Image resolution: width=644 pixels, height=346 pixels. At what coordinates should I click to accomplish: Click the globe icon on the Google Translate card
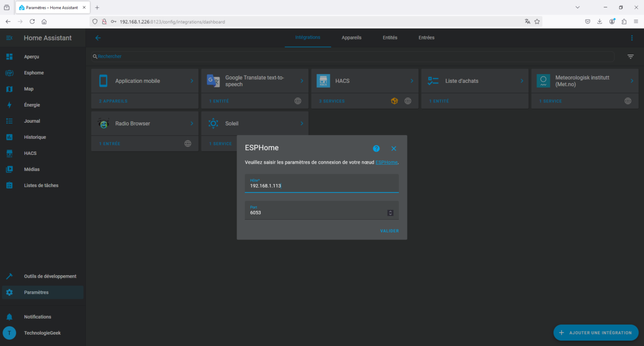(298, 101)
